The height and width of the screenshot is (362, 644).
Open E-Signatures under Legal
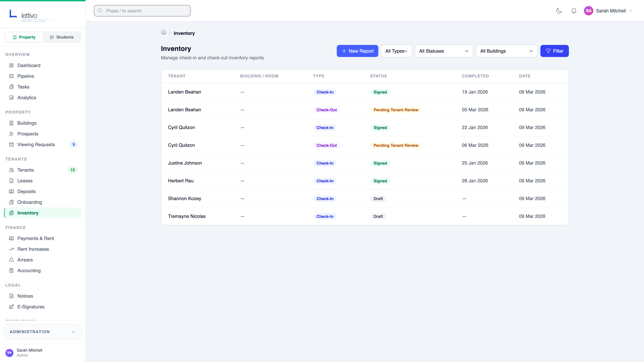[x=31, y=307]
